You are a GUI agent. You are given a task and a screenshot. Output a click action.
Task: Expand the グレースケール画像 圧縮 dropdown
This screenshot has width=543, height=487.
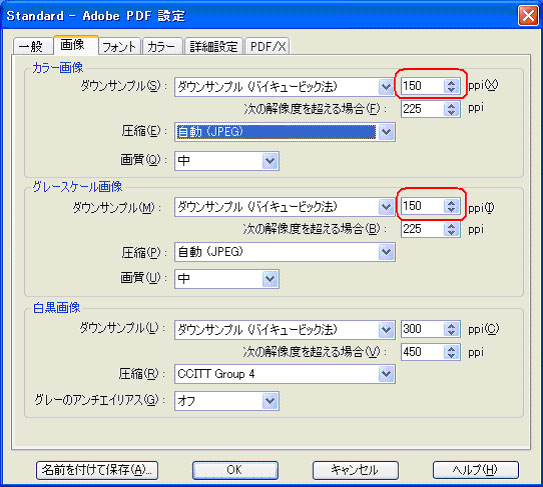[x=285, y=252]
